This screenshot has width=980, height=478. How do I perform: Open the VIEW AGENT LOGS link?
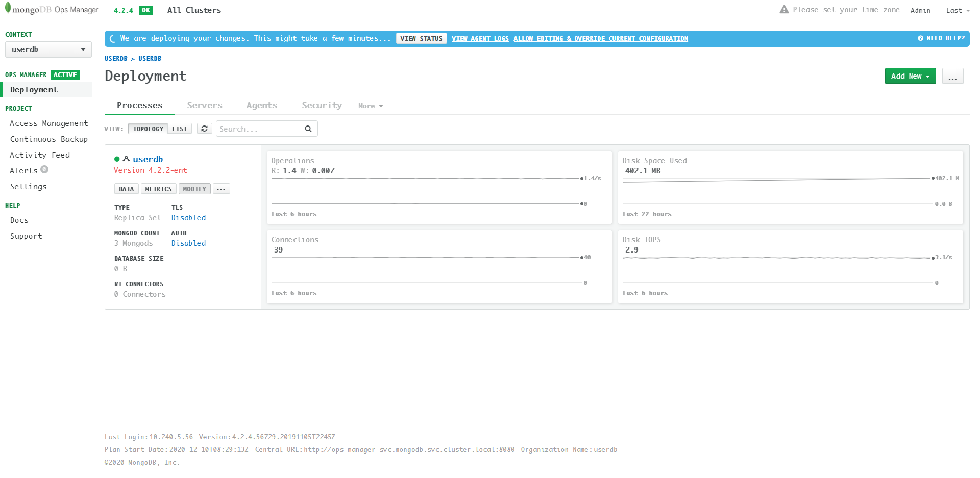[480, 38]
